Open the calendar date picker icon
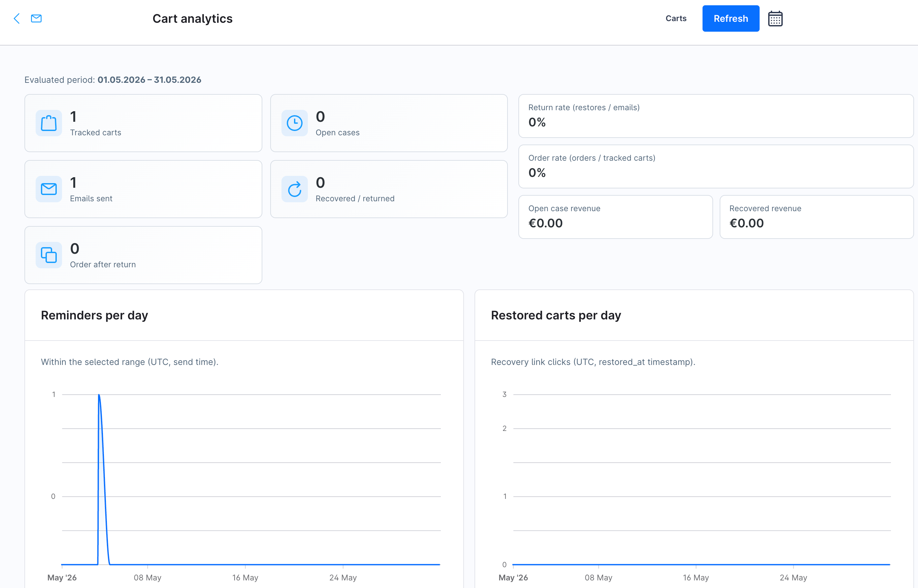The width and height of the screenshot is (918, 588). point(775,18)
